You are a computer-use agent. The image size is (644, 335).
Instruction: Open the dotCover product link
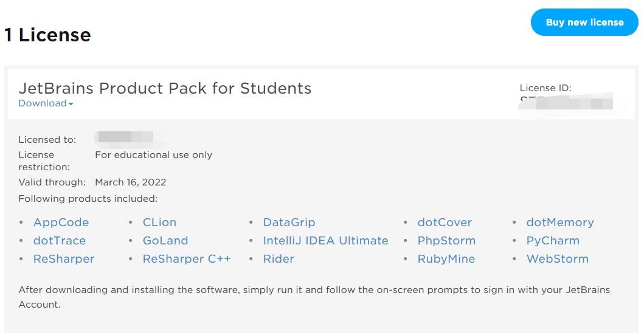(x=445, y=223)
